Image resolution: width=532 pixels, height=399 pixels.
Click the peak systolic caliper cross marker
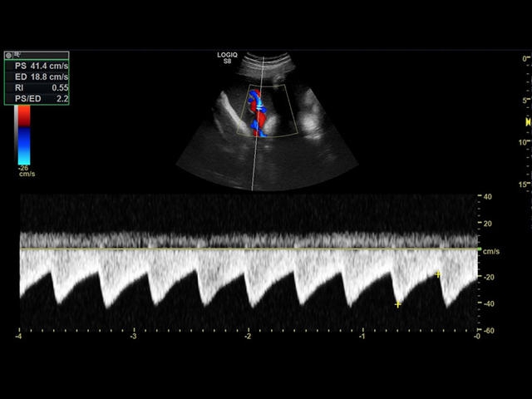pos(398,304)
